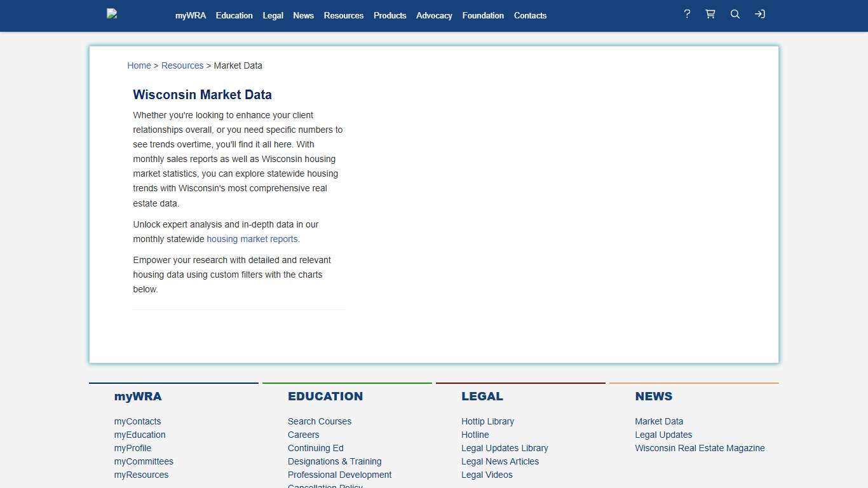
Task: Click the search magnifier icon
Action: [735, 14]
